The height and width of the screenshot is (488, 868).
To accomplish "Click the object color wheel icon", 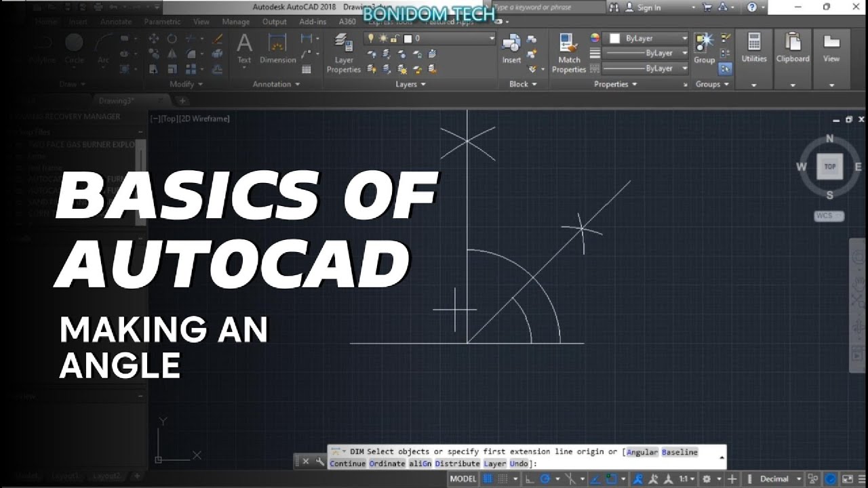I will click(x=595, y=39).
